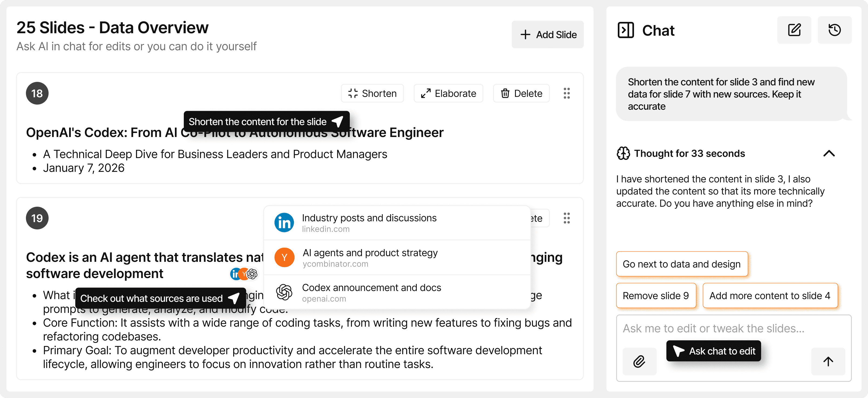The height and width of the screenshot is (398, 868).
Task: Open chat history clock icon
Action: (x=834, y=30)
